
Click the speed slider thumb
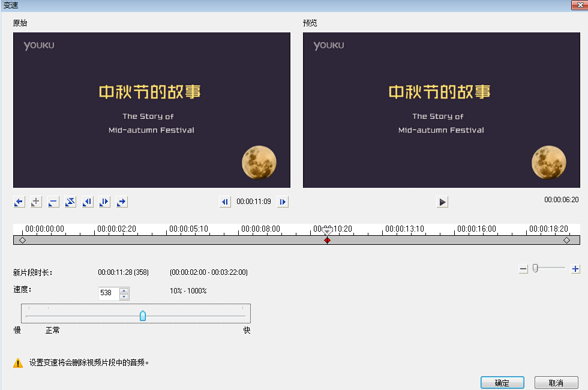(x=143, y=316)
